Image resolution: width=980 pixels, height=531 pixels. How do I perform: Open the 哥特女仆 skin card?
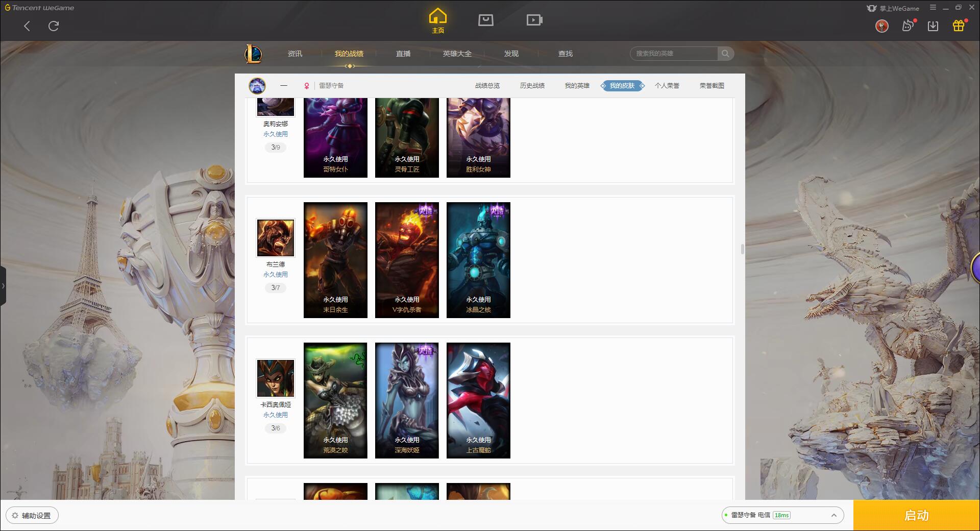coord(335,138)
